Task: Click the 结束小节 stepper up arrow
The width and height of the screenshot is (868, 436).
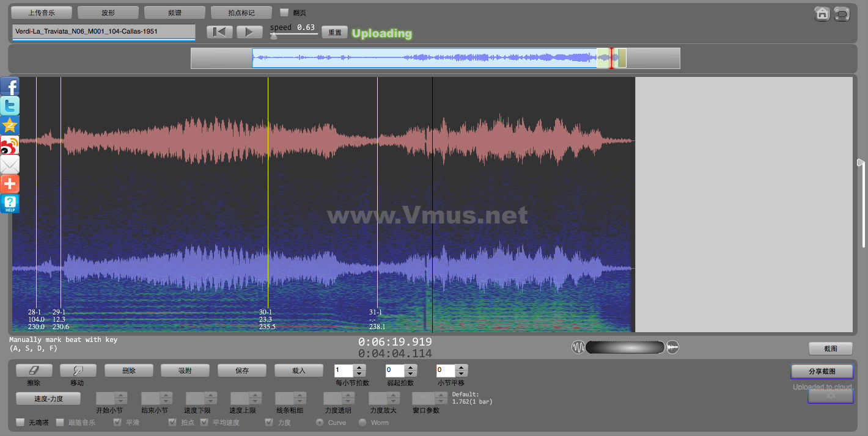Action: 166,395
